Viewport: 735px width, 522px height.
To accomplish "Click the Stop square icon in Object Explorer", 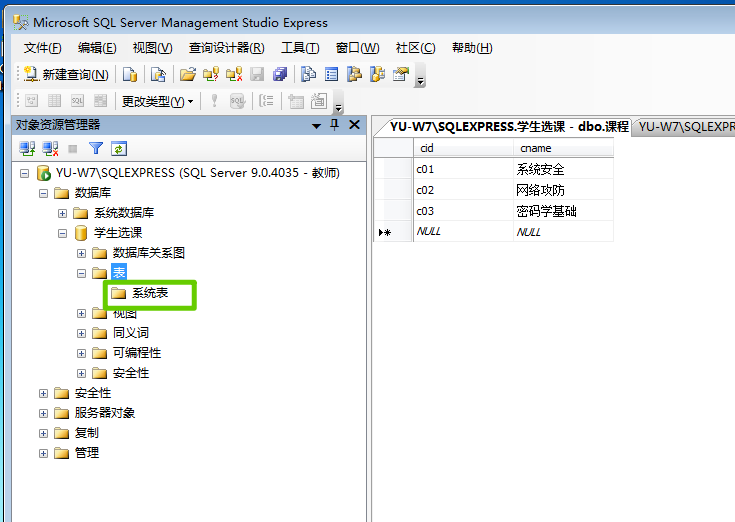I will tap(73, 149).
